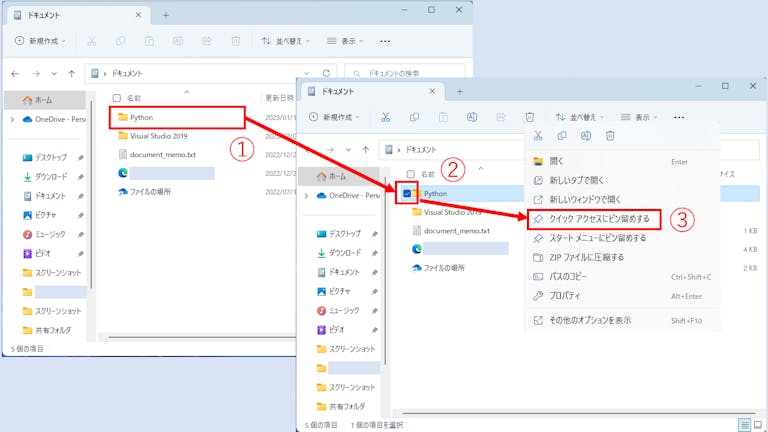Click Cut scissors icon in context menu
This screenshot has width=768, height=432.
click(x=538, y=136)
